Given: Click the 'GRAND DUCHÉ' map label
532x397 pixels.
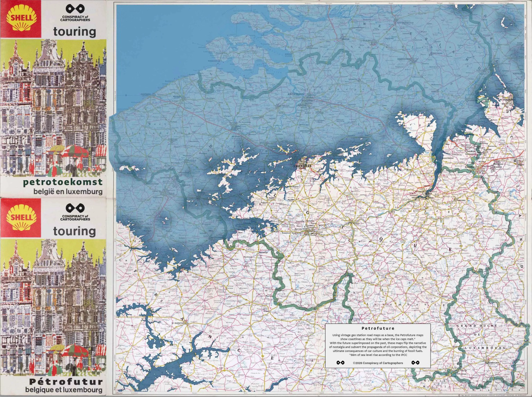Looking at the screenshot, I should 476,326.
